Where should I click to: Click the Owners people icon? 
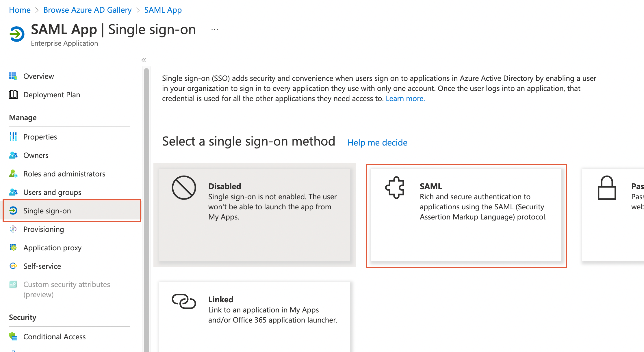13,155
